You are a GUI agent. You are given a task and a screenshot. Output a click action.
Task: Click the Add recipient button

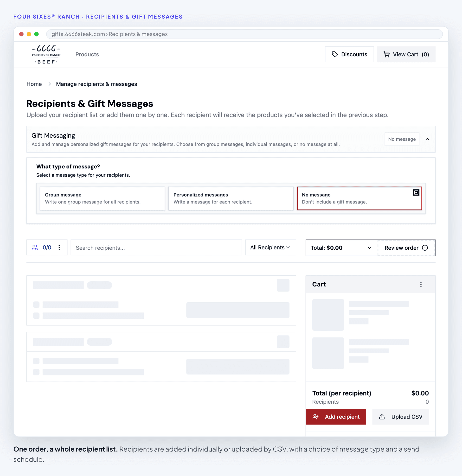pos(336,417)
